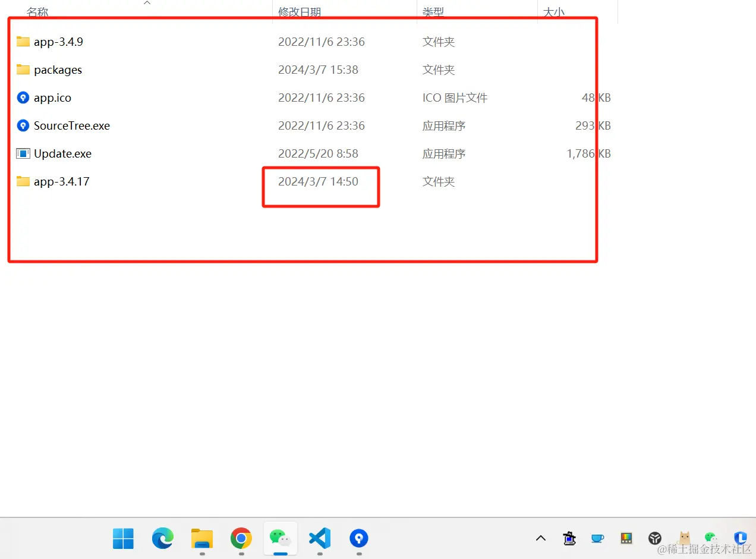Sort files by the 大小 column
Screen dimensions: 756x559
point(554,11)
